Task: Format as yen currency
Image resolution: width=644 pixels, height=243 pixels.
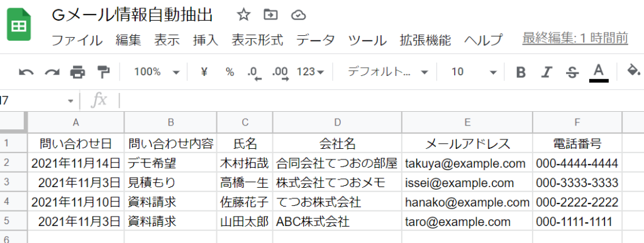Action: [x=204, y=72]
